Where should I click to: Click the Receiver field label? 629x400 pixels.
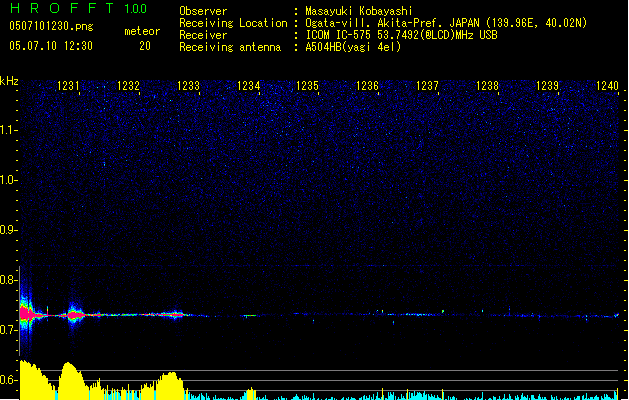click(203, 35)
